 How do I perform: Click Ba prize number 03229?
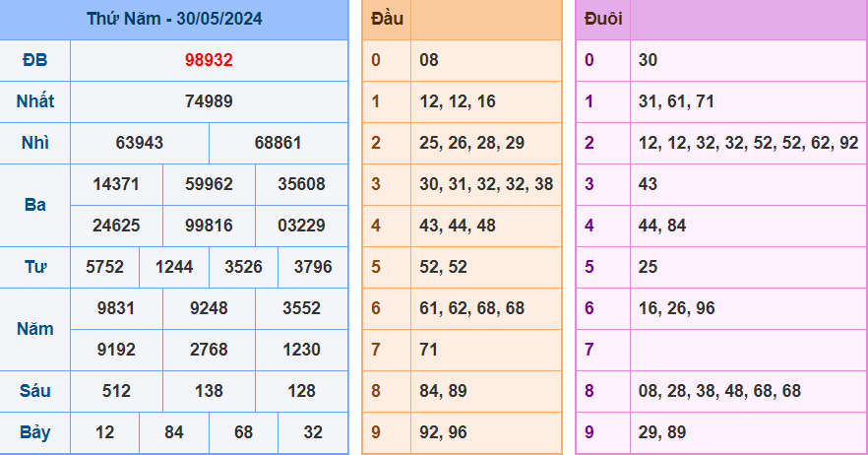coord(302,226)
